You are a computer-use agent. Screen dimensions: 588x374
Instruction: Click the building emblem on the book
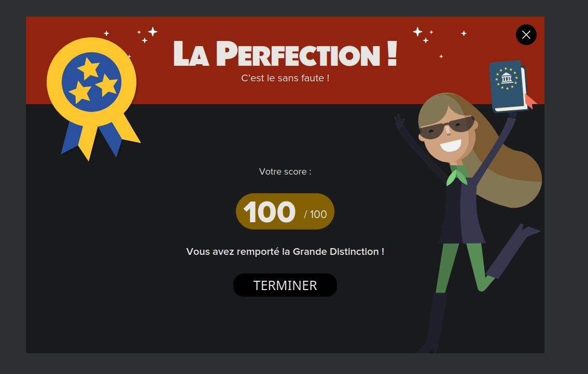click(x=507, y=78)
